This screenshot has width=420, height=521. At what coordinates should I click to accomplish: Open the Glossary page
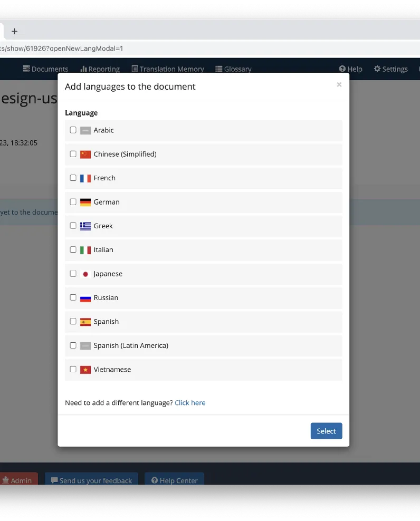(x=233, y=69)
